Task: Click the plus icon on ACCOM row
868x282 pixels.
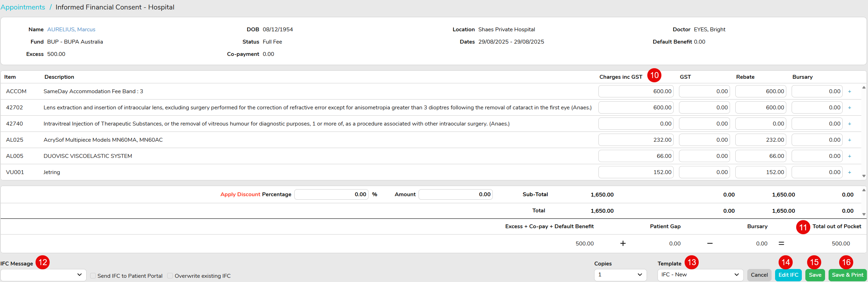Action: click(x=849, y=91)
